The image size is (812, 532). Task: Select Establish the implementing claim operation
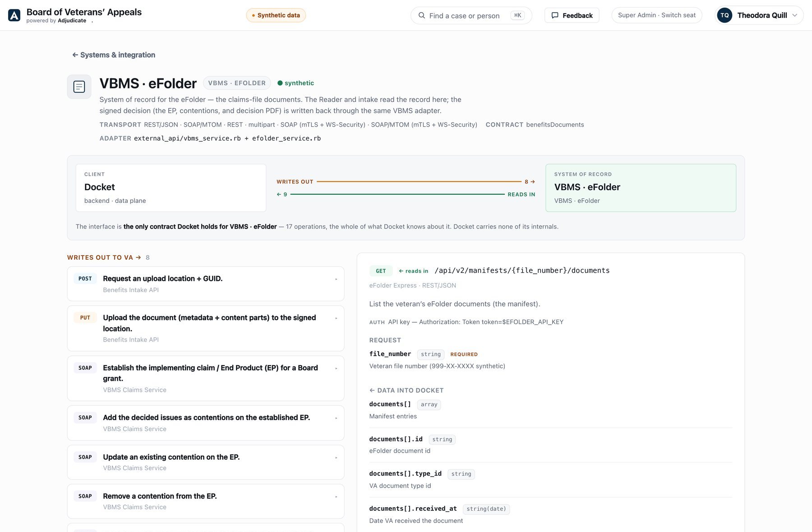click(x=206, y=378)
